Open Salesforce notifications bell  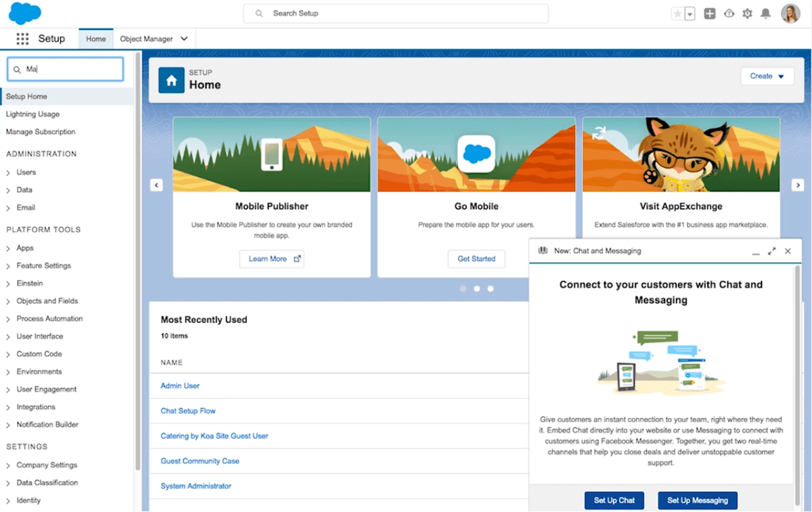tap(765, 13)
